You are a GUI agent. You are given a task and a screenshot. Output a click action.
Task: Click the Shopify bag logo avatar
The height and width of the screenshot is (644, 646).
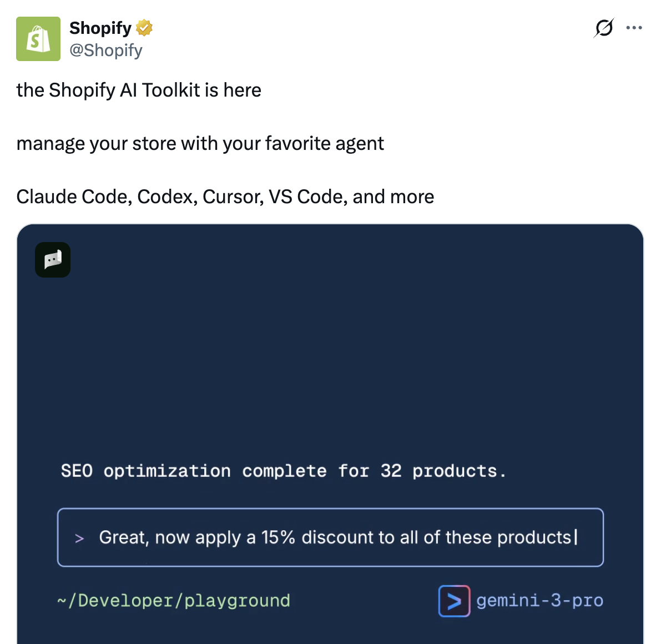tap(38, 39)
